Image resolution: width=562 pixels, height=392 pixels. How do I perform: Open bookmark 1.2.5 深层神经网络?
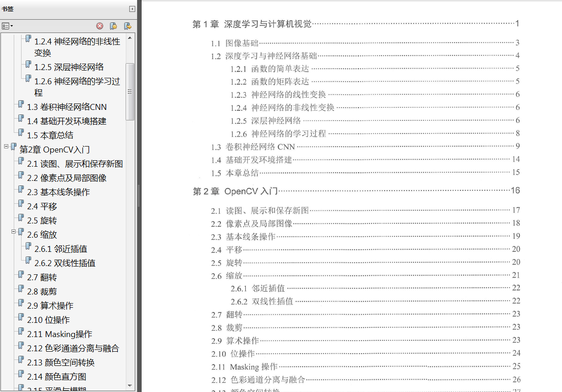[69, 67]
